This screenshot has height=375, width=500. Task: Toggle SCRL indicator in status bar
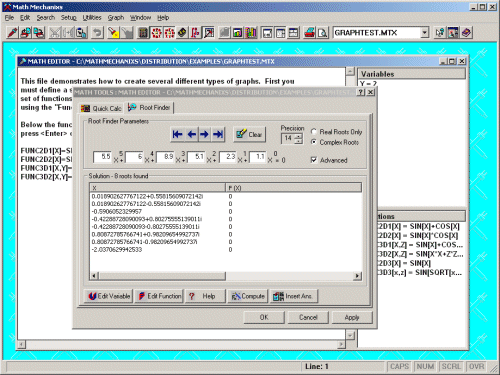point(451,367)
